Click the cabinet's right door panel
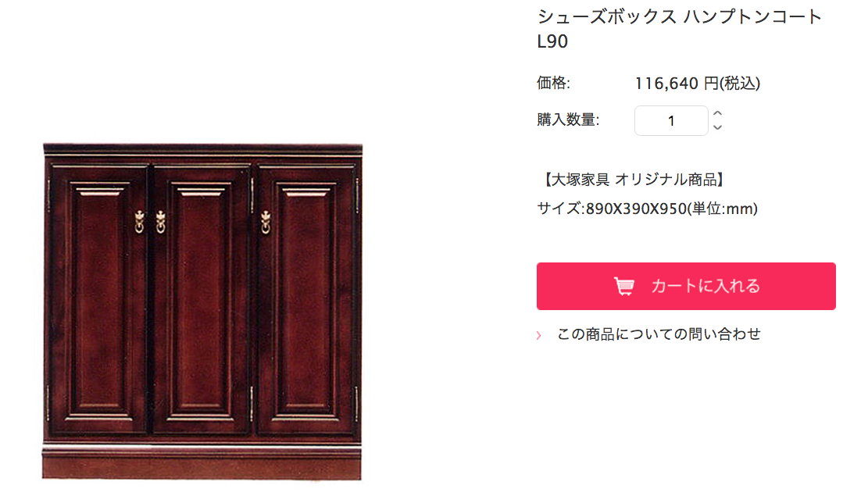The width and height of the screenshot is (868, 496). (306, 299)
